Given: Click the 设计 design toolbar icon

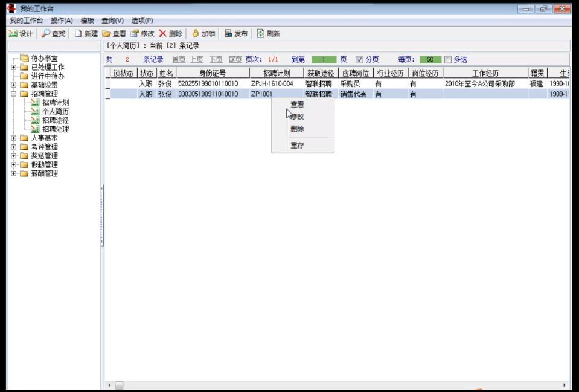Looking at the screenshot, I should point(21,34).
